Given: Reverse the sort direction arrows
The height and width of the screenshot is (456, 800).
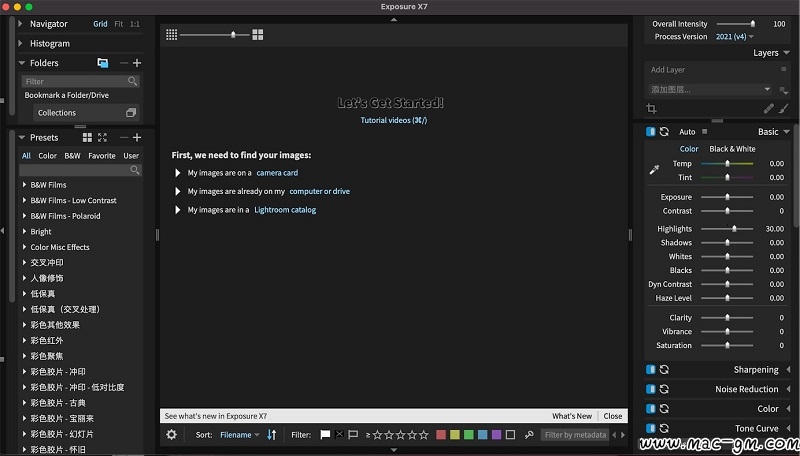Looking at the screenshot, I should pos(271,435).
